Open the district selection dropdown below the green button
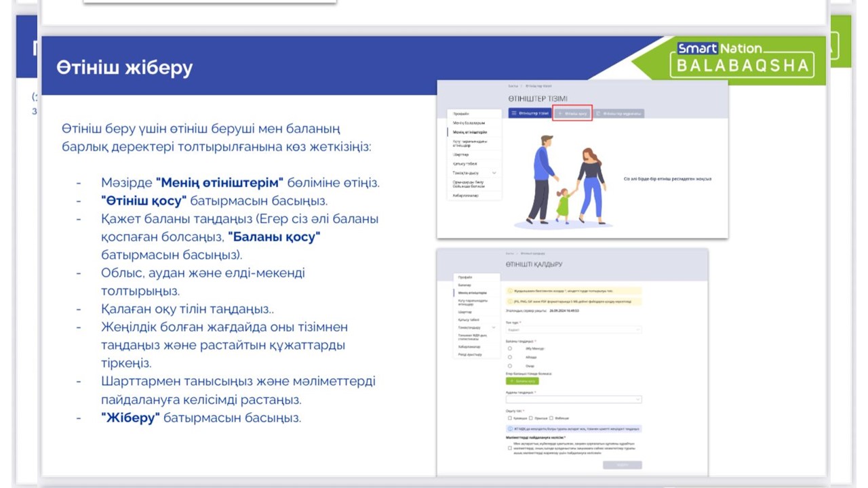This screenshot has width=868, height=488. point(573,399)
